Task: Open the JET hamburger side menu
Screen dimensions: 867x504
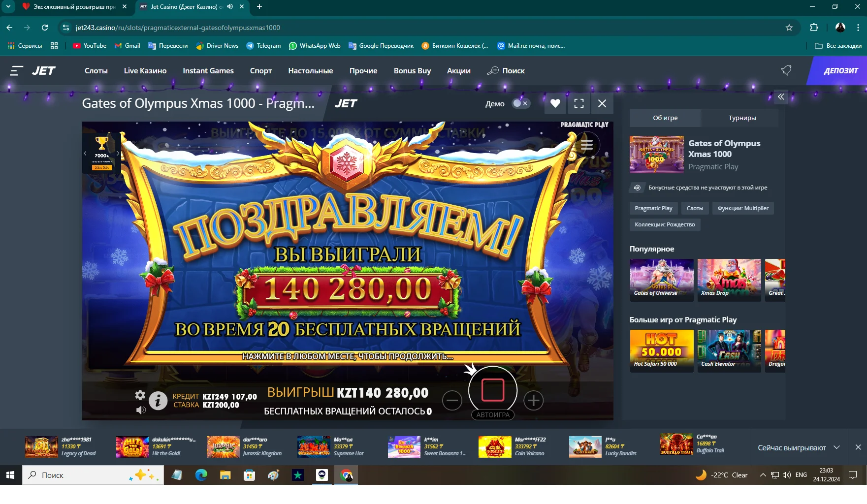Action: click(17, 71)
